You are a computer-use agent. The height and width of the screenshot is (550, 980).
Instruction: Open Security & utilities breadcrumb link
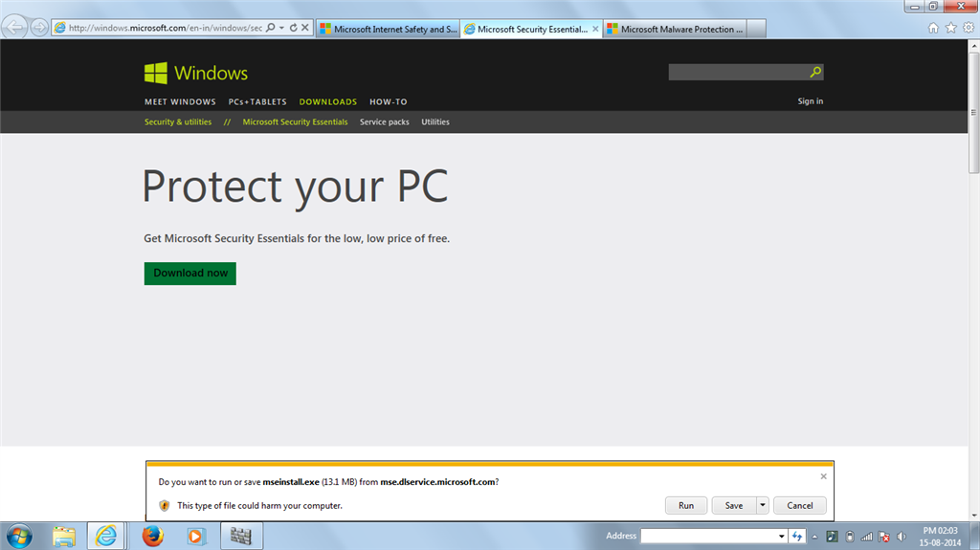(x=178, y=121)
